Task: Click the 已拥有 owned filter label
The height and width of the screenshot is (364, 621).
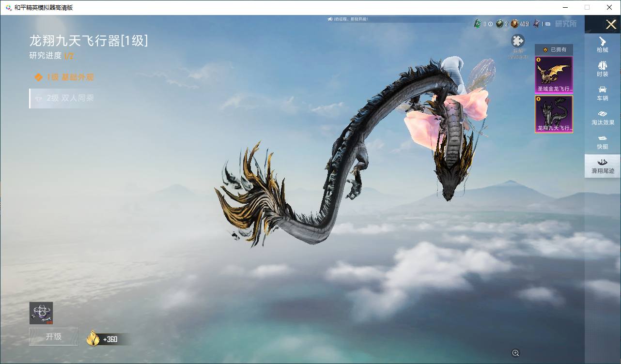Action: (554, 49)
